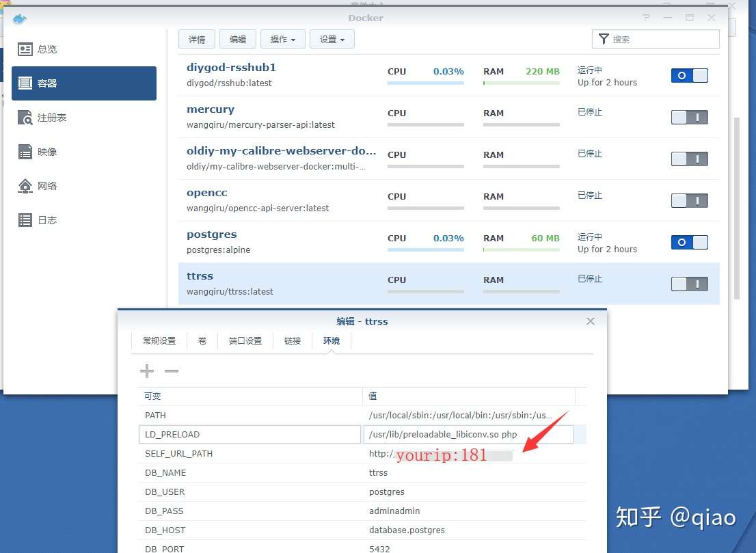Click the DB_NAME variable name
This screenshot has width=756, height=553.
click(165, 473)
